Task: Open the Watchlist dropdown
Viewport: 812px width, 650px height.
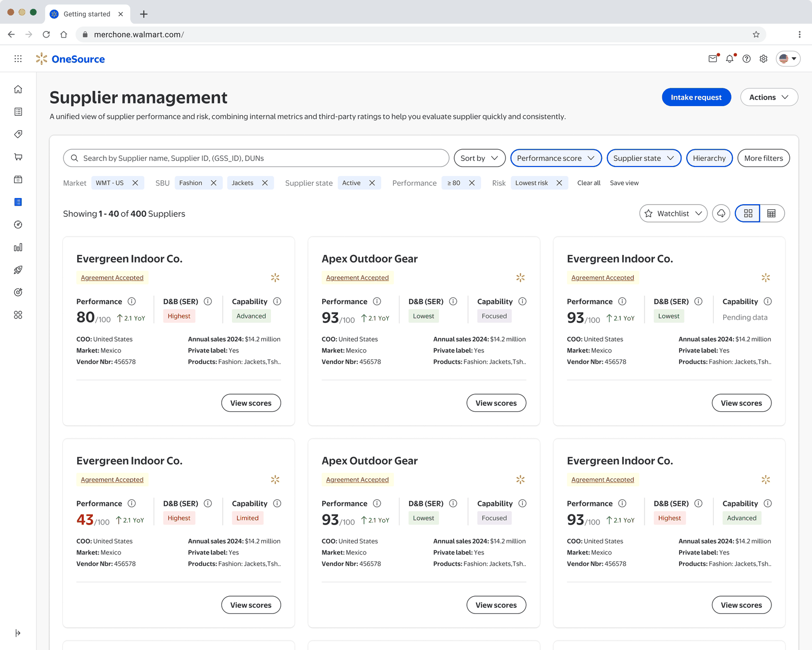Action: point(673,213)
